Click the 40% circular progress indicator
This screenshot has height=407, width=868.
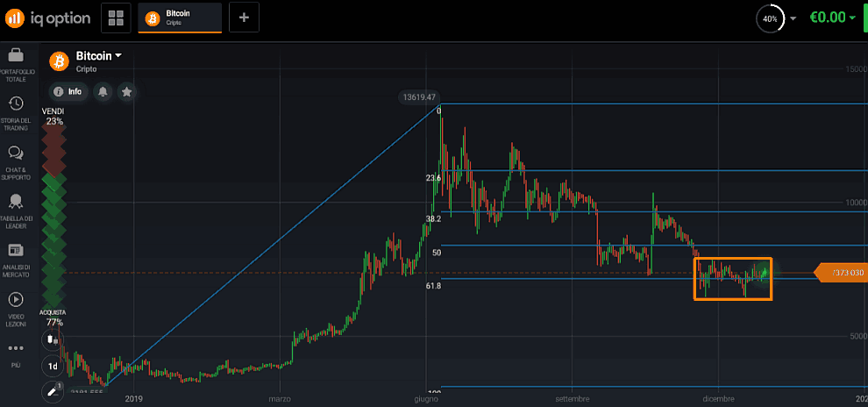coord(769,18)
